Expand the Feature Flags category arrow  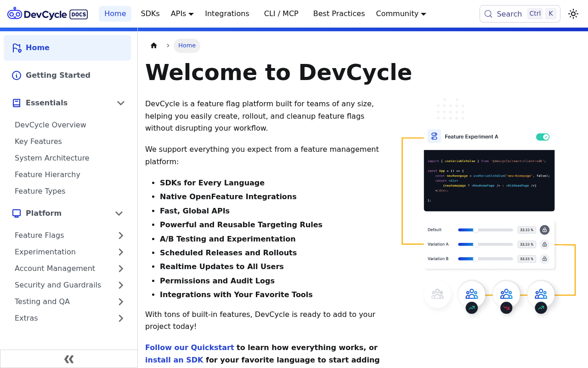[121, 236]
